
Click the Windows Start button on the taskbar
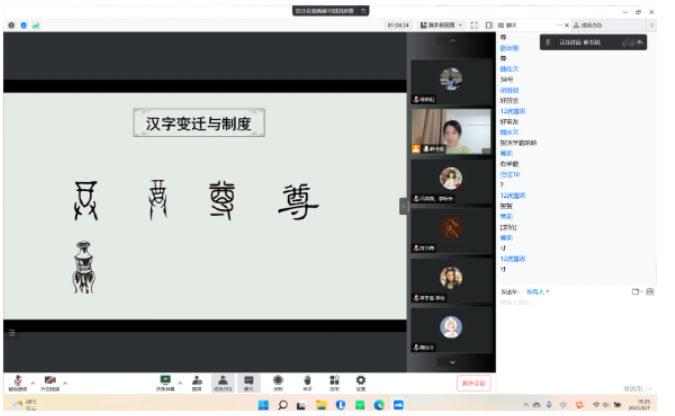pos(264,405)
